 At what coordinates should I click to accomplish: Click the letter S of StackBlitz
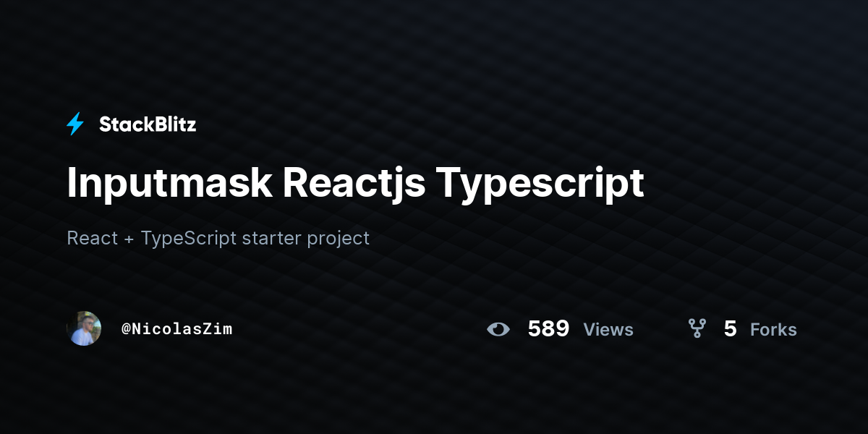tap(106, 124)
